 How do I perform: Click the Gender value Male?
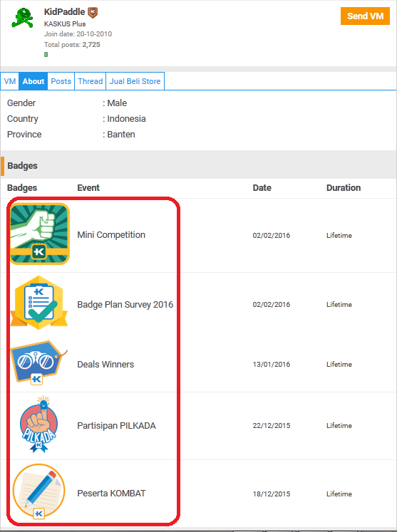pyautogui.click(x=117, y=103)
